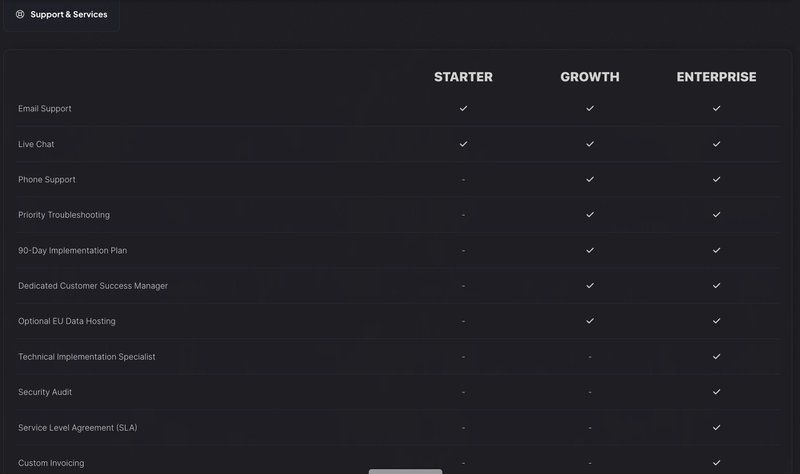This screenshot has height=474, width=800.
Task: Click the Email Support row label
Action: click(45, 108)
